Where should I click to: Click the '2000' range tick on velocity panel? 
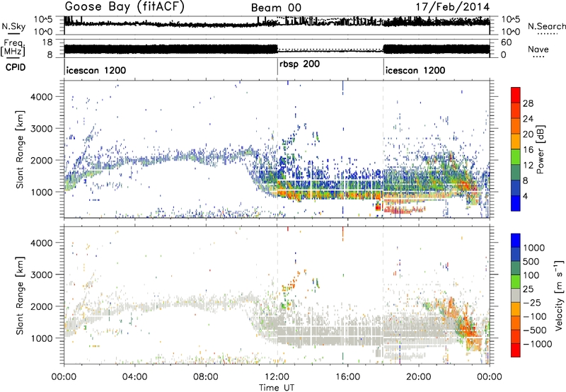[x=42, y=306]
